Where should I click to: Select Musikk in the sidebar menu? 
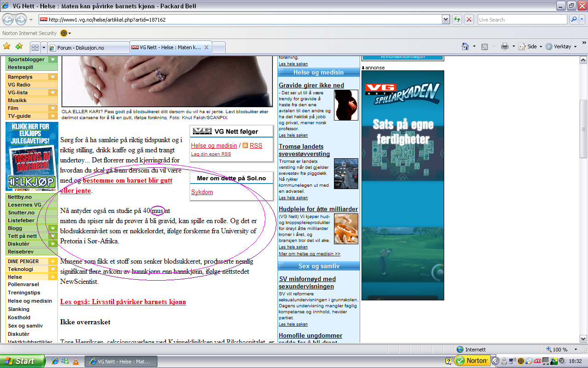coord(32,100)
